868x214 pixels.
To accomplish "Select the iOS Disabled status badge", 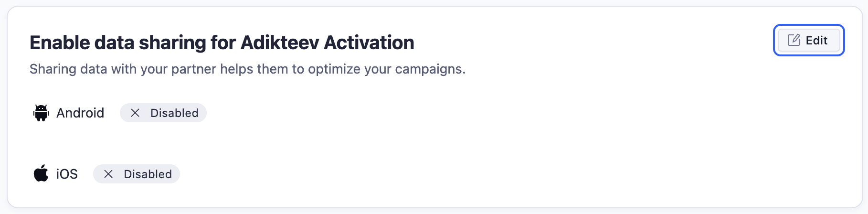I will [136, 174].
